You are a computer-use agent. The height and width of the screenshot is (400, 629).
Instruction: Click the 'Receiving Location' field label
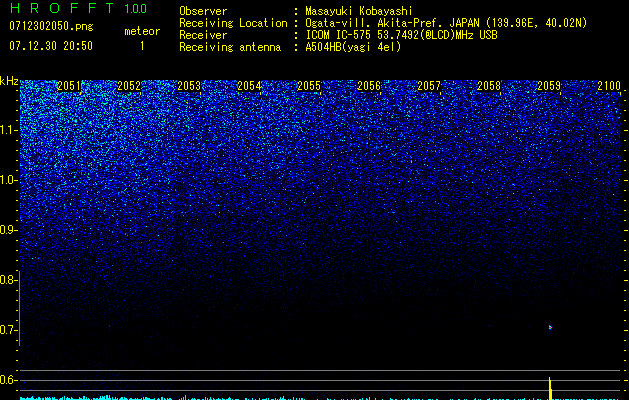click(233, 23)
